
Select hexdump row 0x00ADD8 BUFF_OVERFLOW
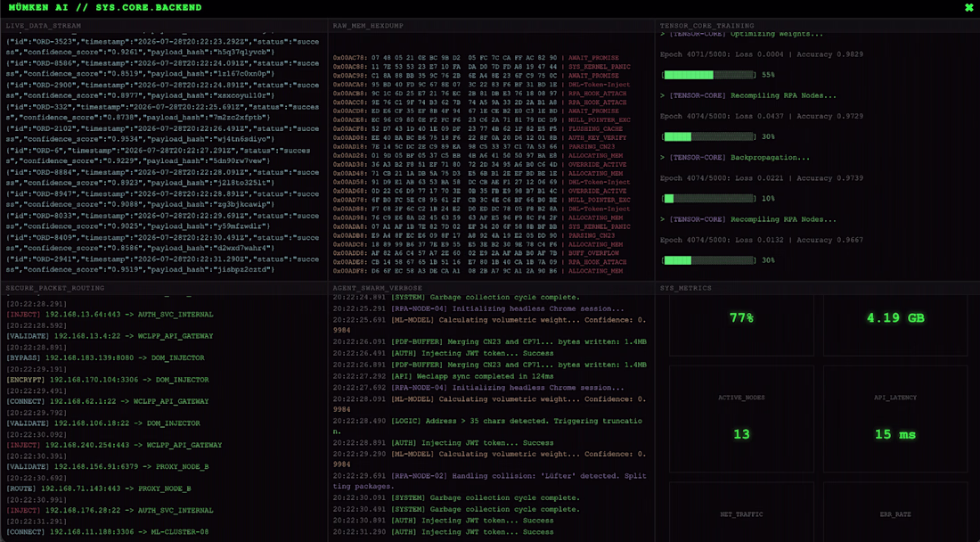click(x=476, y=253)
